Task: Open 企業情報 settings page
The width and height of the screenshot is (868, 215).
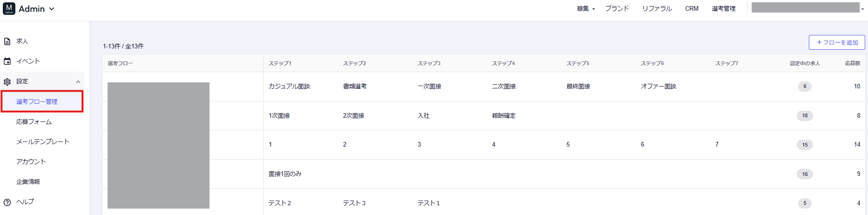Action: click(x=28, y=181)
